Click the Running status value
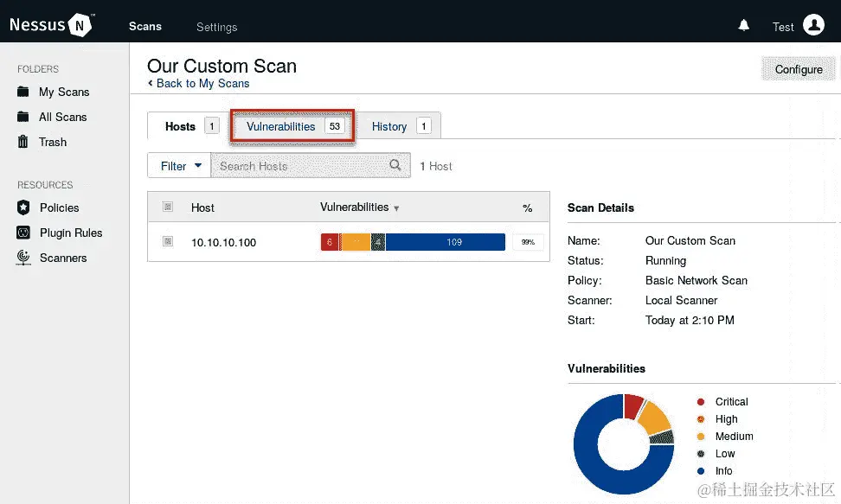This screenshot has height=504, width=841. coord(665,260)
